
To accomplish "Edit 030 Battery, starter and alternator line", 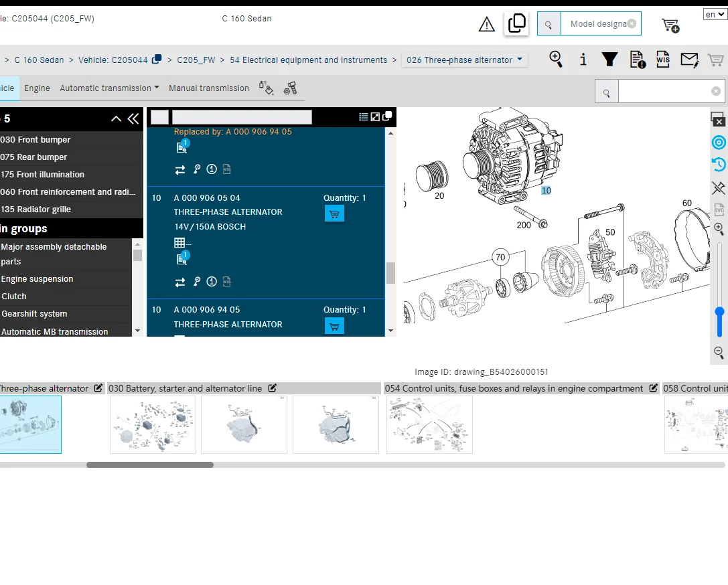I will [x=273, y=388].
